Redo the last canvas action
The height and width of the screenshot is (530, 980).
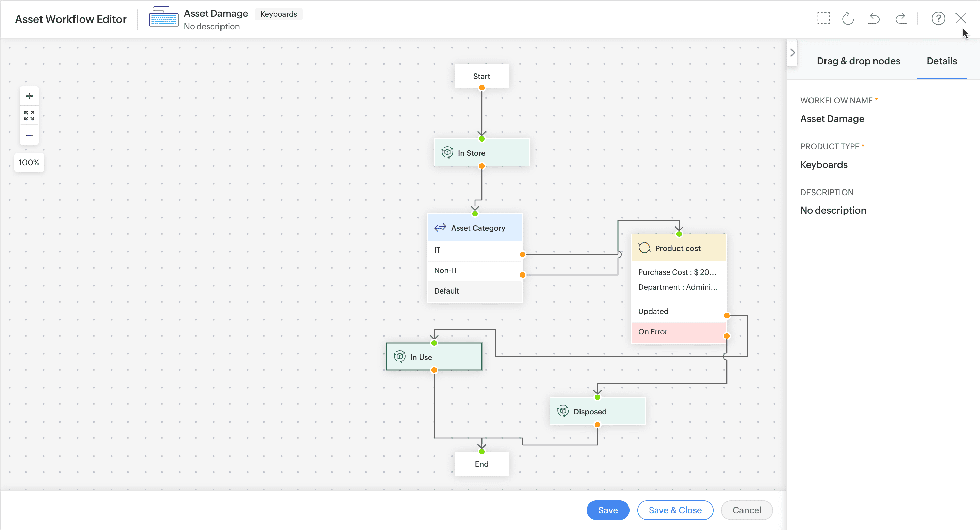pyautogui.click(x=900, y=18)
